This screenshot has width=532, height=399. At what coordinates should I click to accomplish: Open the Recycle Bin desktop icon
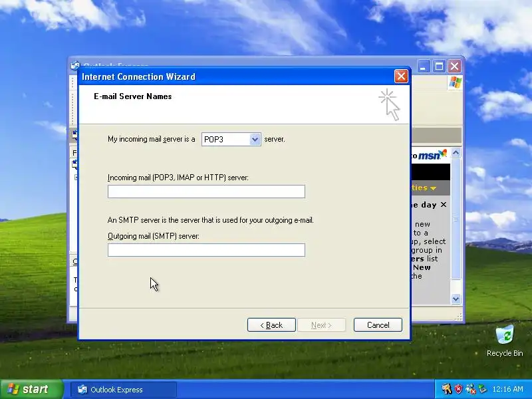click(x=505, y=340)
